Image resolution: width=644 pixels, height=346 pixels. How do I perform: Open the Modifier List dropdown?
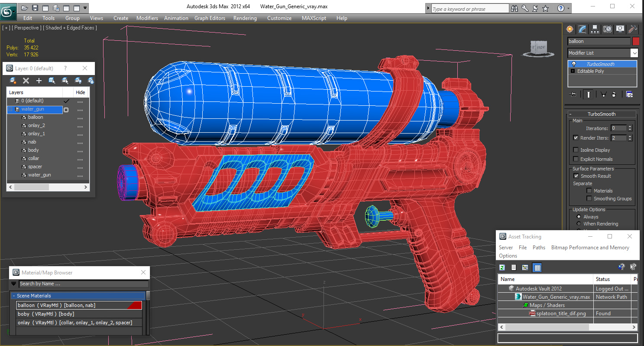click(634, 53)
